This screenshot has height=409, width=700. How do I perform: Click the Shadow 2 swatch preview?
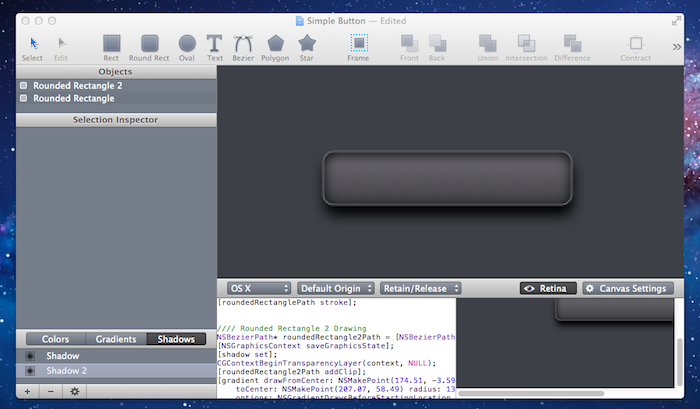click(30, 371)
